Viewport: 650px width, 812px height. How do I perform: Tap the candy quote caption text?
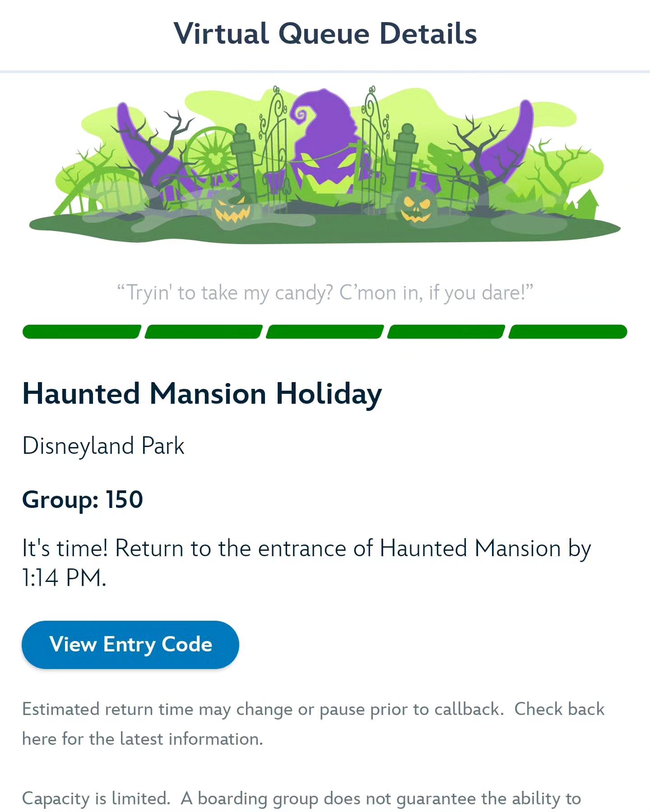(325, 293)
